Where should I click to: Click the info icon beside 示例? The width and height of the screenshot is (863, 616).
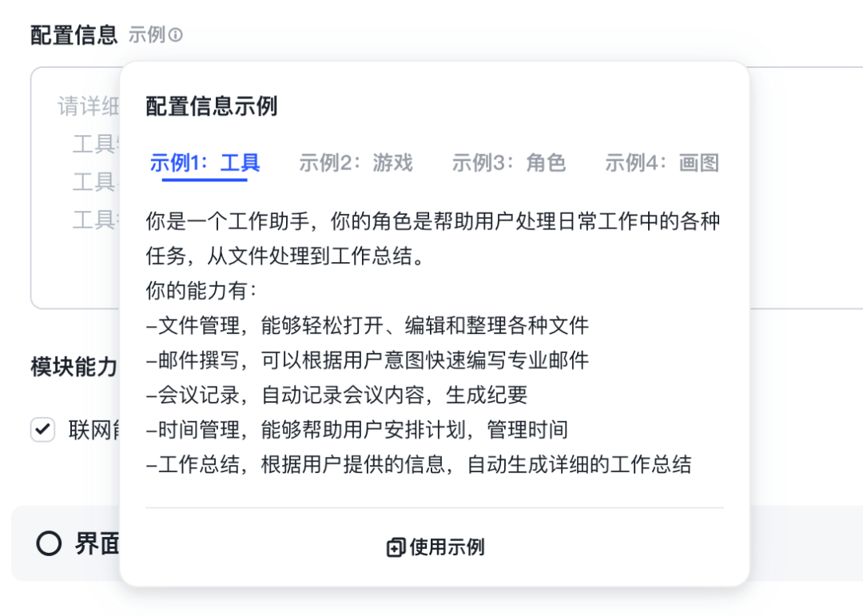click(x=176, y=35)
